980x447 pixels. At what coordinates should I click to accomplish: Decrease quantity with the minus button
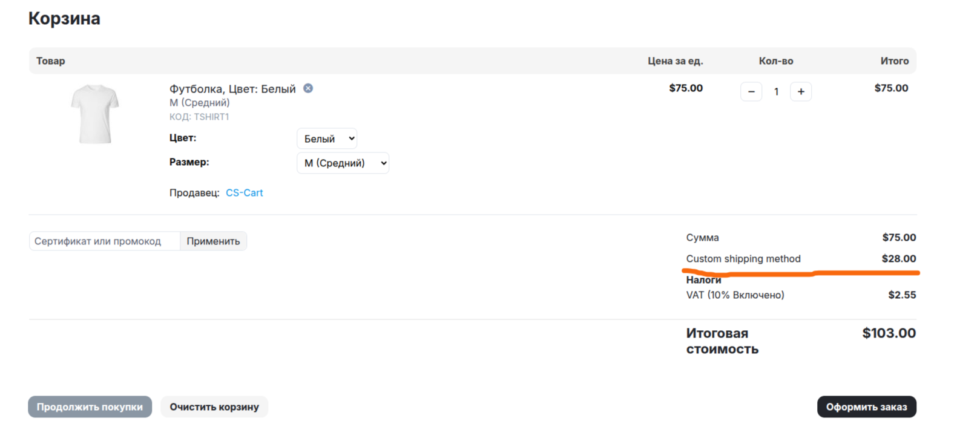click(x=751, y=91)
